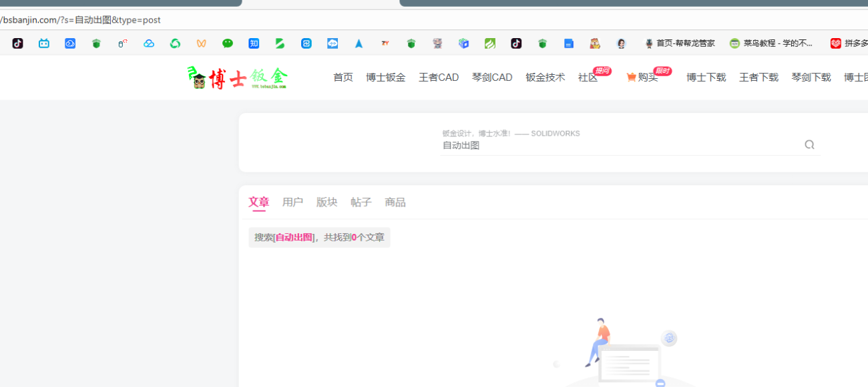Click the 王者CAD navigation link

(438, 78)
